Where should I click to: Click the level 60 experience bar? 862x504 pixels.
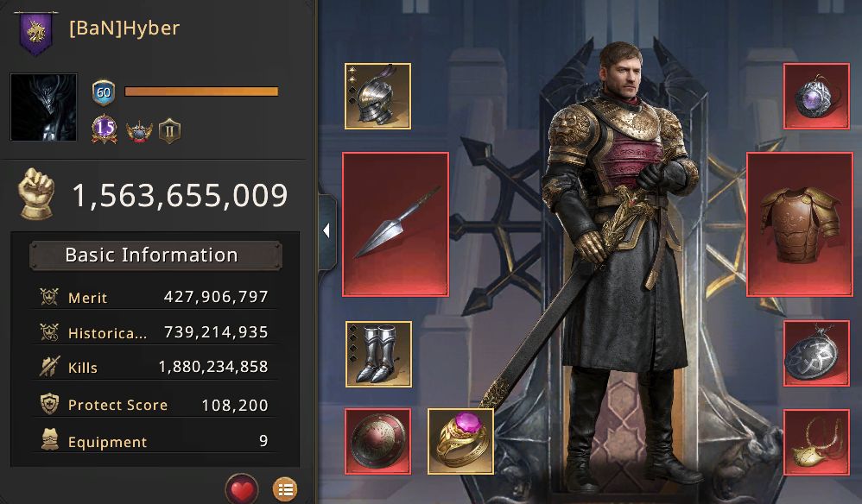coord(201,91)
